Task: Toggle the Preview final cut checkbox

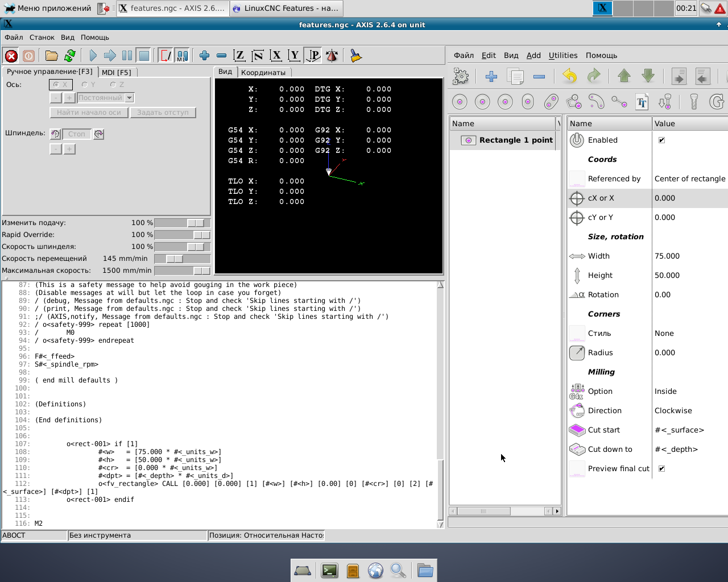Action: (x=661, y=469)
